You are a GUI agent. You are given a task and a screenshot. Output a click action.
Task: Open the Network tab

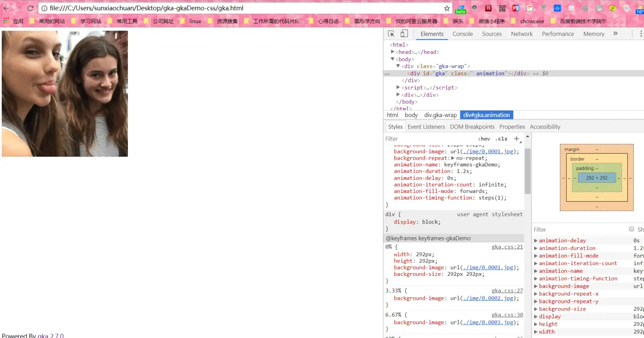[x=522, y=34]
